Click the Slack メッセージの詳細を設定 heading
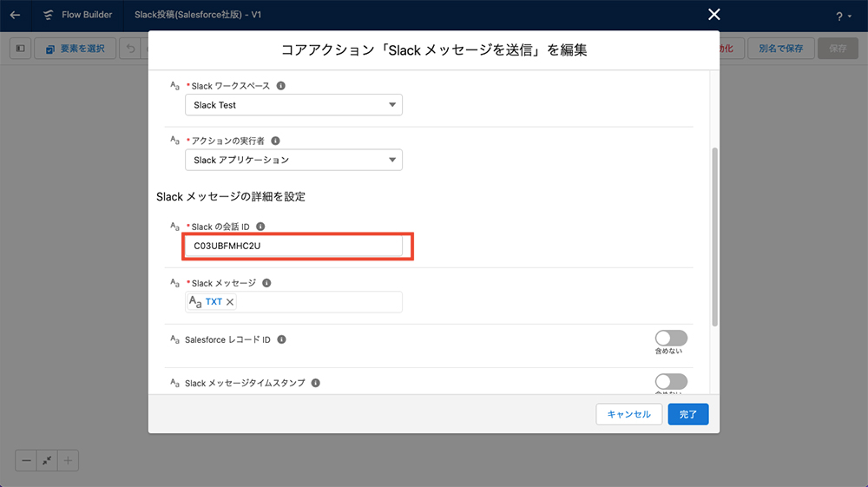868x487 pixels. [x=231, y=196]
